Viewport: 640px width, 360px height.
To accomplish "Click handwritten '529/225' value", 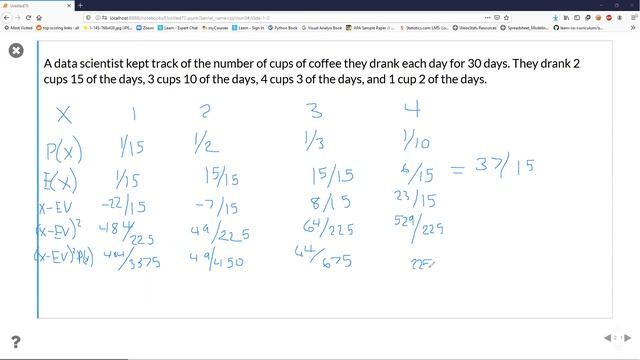I will 419,228.
